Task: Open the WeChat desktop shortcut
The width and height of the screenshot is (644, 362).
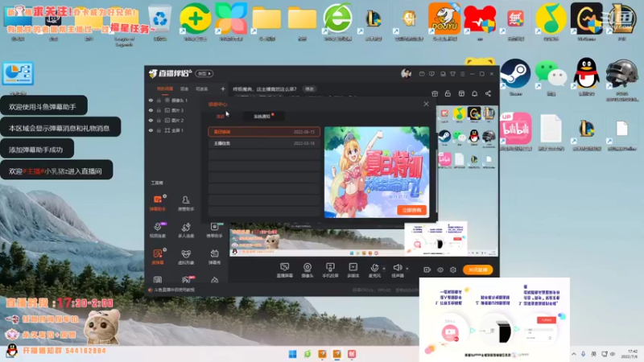Action: 551,76
